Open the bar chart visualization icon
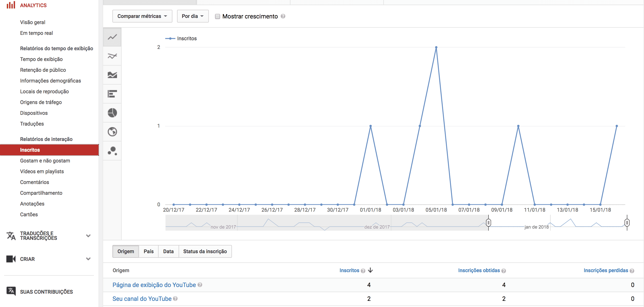644x307 pixels. (112, 94)
